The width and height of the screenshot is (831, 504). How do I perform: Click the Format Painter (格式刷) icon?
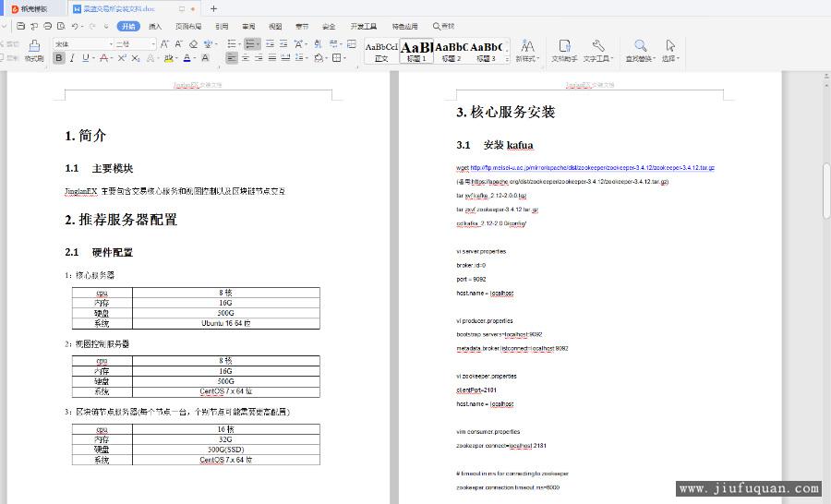pos(34,51)
